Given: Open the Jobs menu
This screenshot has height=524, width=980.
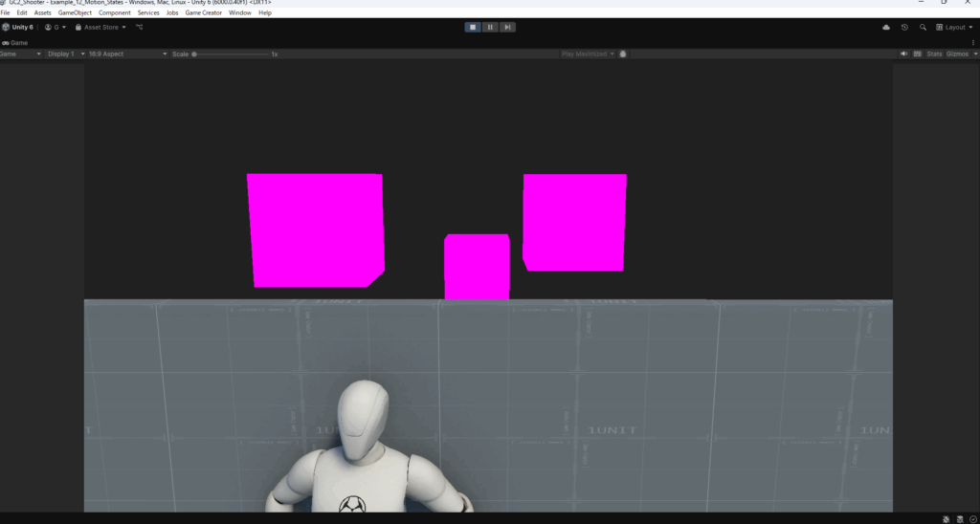Looking at the screenshot, I should click(172, 12).
